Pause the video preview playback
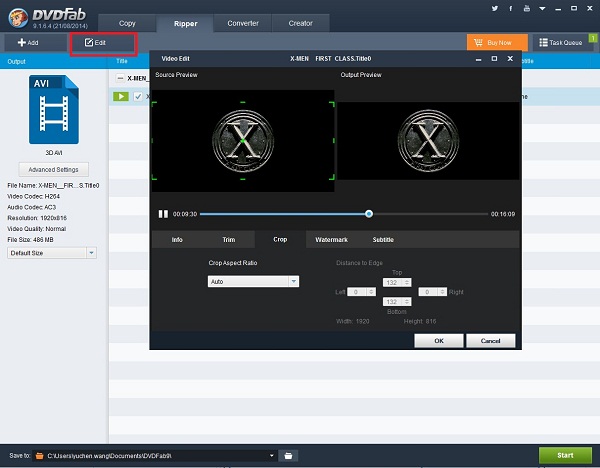Image resolution: width=600 pixels, height=468 pixels. click(163, 214)
